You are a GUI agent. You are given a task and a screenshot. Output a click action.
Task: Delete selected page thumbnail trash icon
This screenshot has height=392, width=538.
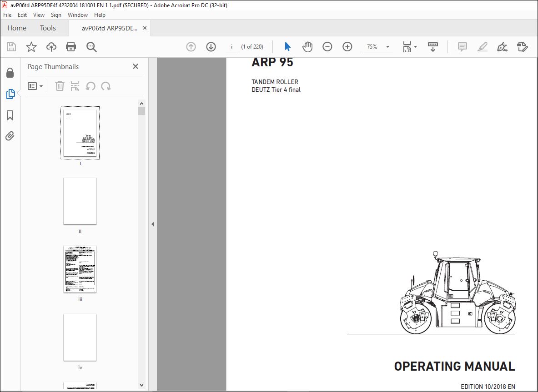point(60,86)
